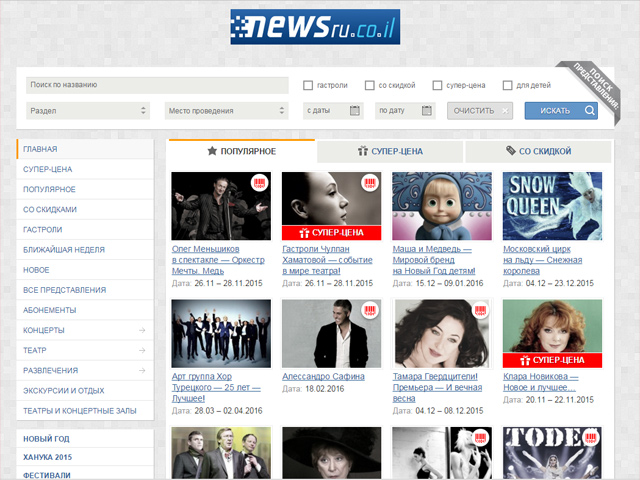Click ticket badge on Алессандро Сафина image

370,310
